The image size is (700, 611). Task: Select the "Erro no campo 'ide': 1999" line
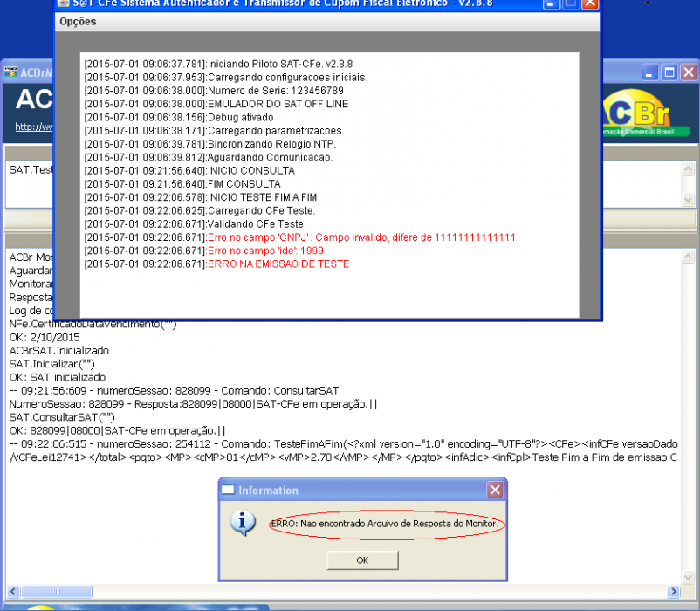pos(203,251)
